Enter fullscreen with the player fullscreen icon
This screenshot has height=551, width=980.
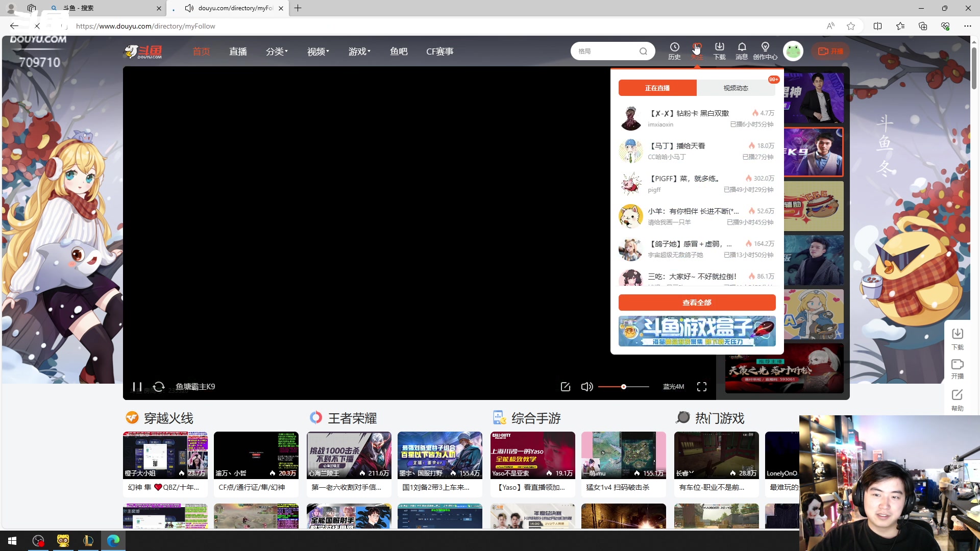point(702,387)
